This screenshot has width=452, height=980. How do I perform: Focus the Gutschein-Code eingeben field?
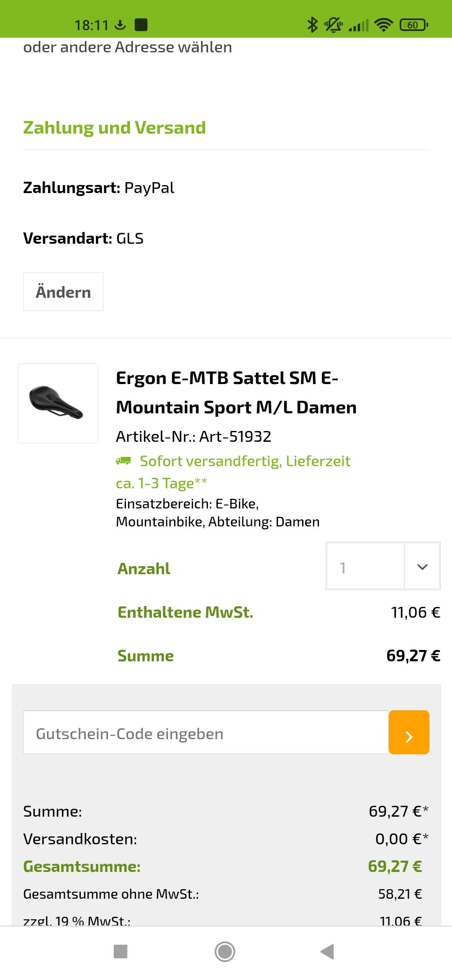click(205, 732)
